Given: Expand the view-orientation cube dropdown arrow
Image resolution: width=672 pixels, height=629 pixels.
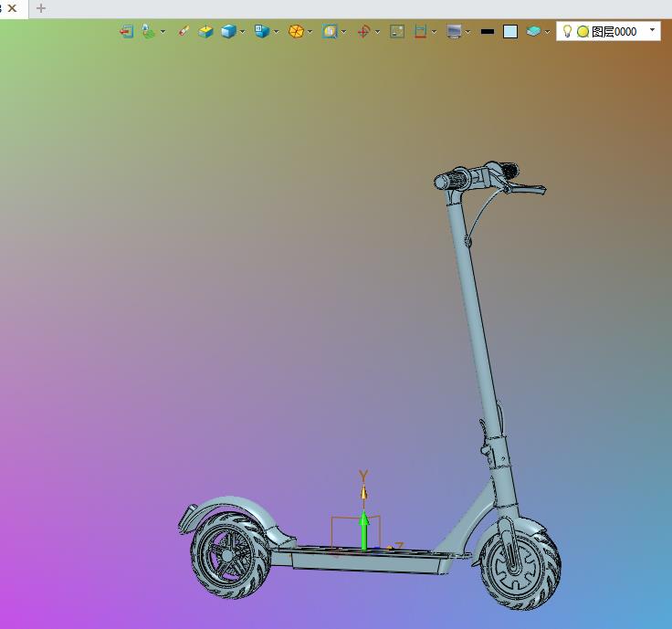Looking at the screenshot, I should coord(276,32).
